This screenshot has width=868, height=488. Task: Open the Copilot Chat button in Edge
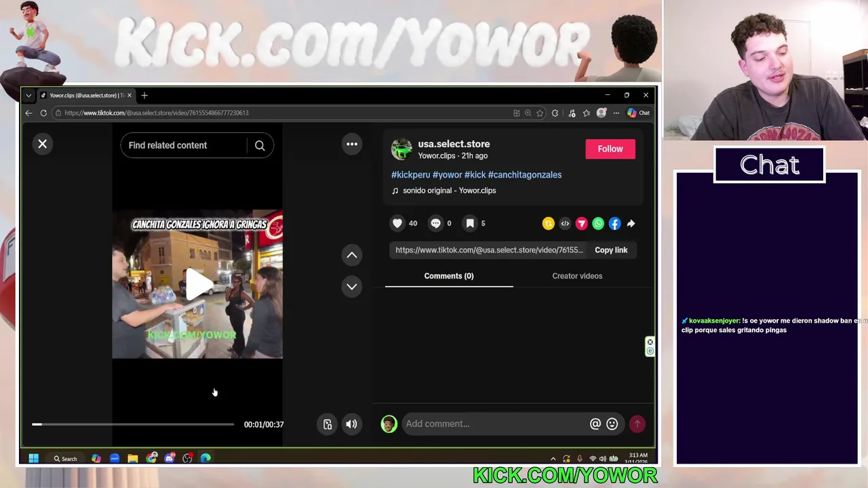(x=639, y=113)
